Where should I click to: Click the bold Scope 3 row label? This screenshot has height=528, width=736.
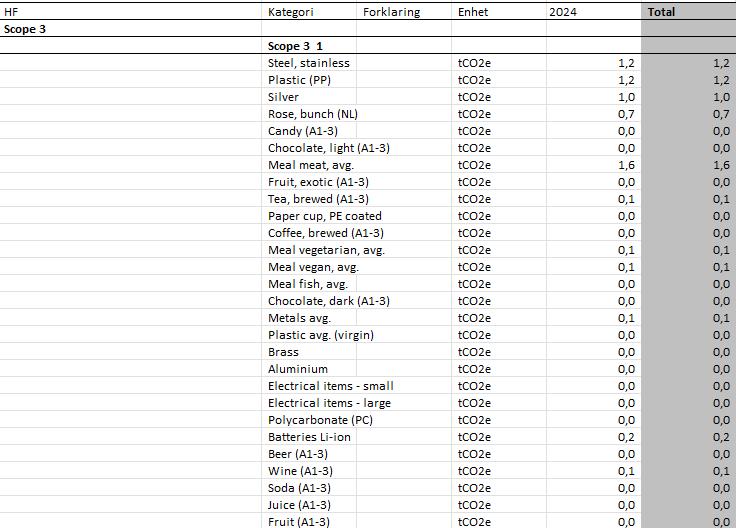(24, 29)
